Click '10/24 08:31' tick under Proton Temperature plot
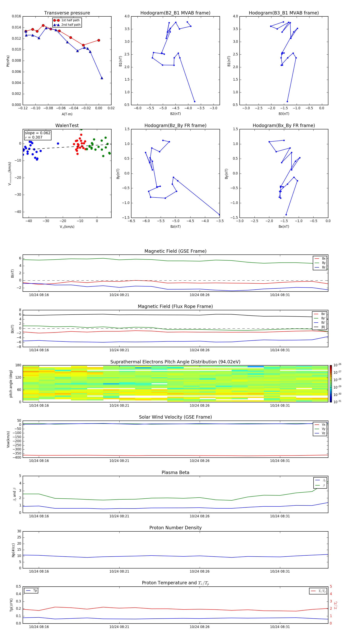The image size is (351, 644). click(280, 627)
